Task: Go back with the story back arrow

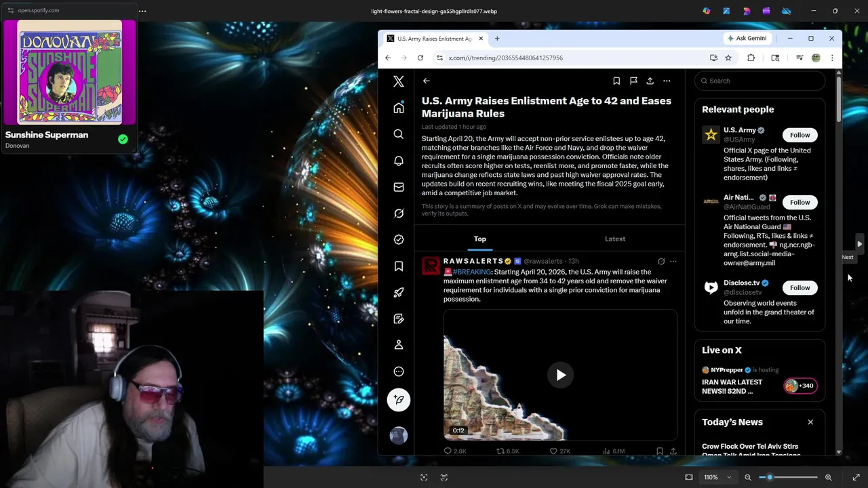Action: point(427,81)
